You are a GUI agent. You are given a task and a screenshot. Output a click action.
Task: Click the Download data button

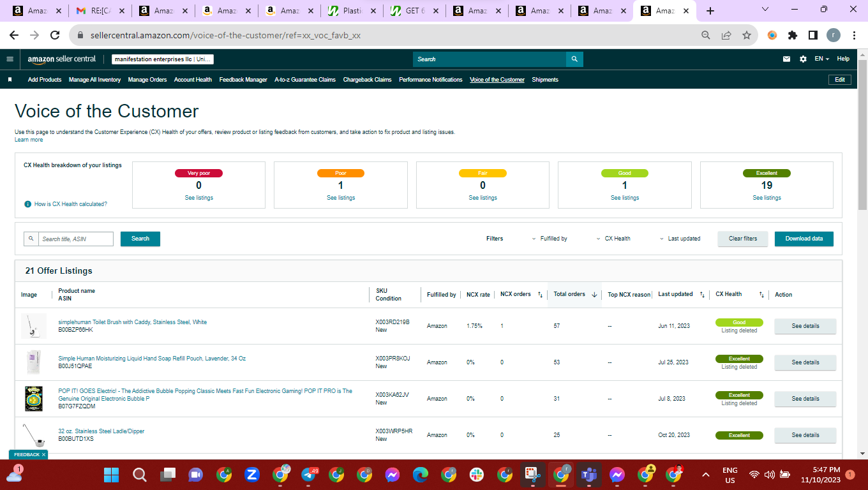(804, 239)
